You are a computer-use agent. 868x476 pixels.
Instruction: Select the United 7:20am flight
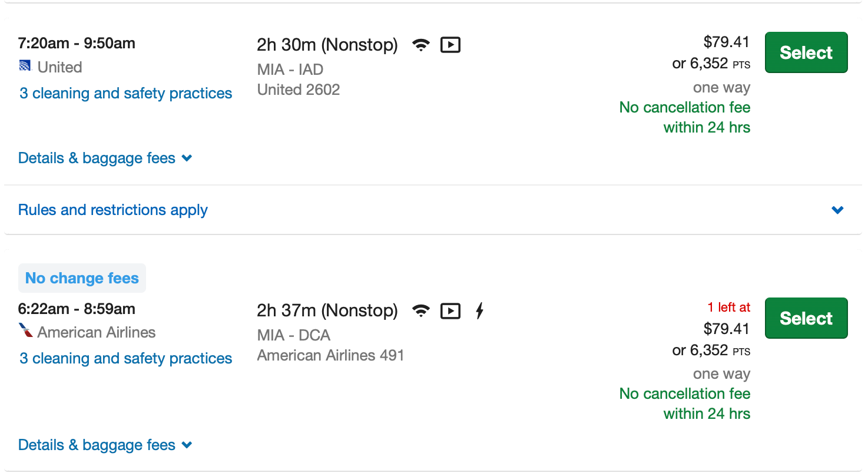click(806, 52)
